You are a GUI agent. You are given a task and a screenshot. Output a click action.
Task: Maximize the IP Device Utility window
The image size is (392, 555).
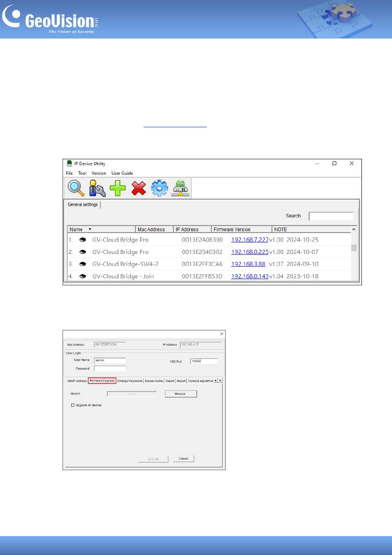tap(335, 164)
